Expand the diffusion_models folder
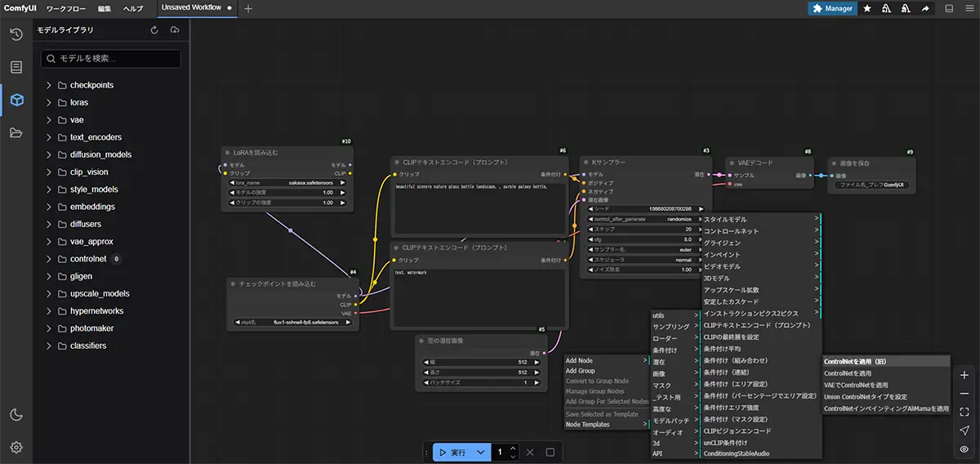 click(48, 154)
